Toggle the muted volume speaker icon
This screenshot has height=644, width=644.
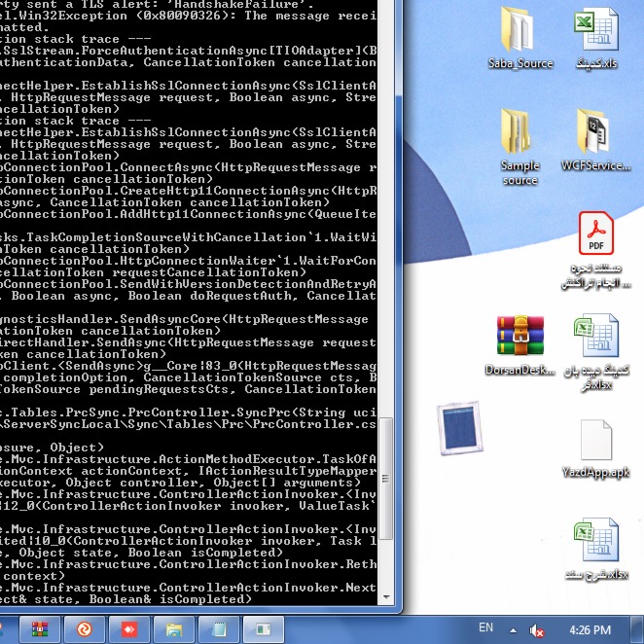click(536, 631)
